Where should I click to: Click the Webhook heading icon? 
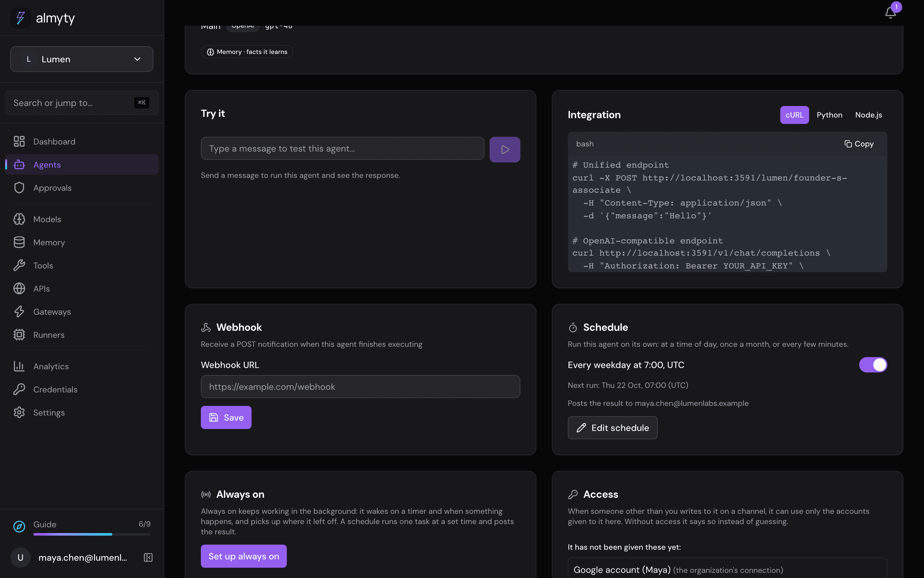(206, 327)
